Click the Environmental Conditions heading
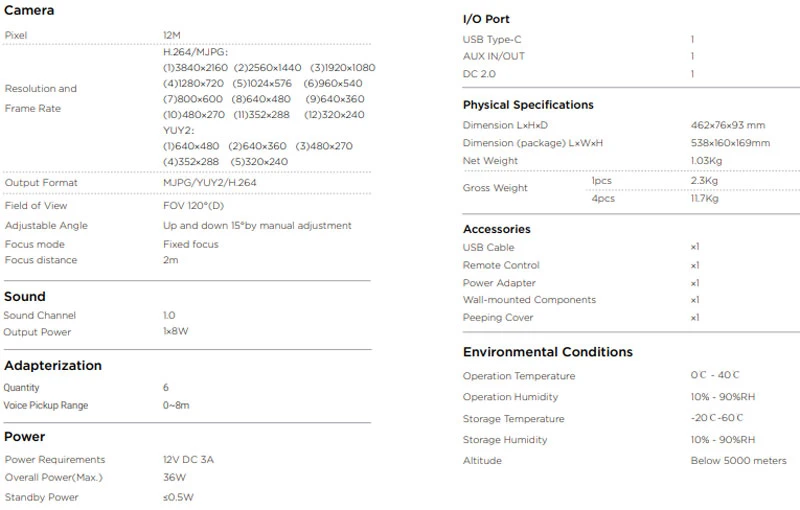800x510 pixels. [x=547, y=352]
